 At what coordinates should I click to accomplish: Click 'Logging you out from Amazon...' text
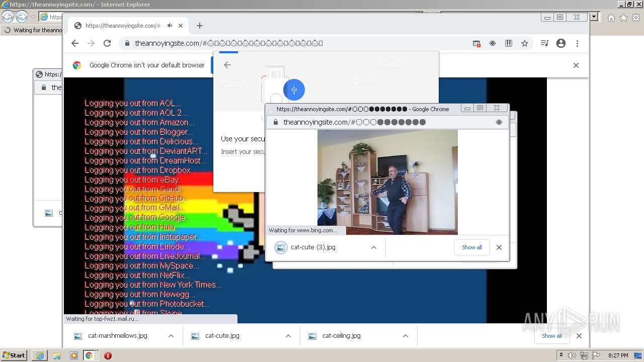pyautogui.click(x=139, y=122)
